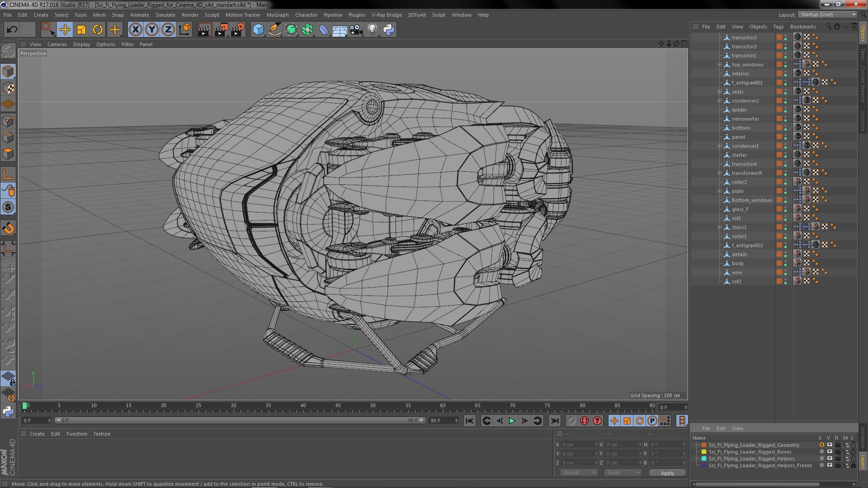Click the Magnet snap icon in left sidebar

click(x=8, y=228)
